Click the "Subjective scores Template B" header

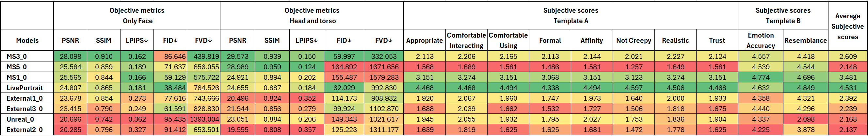pos(783,15)
